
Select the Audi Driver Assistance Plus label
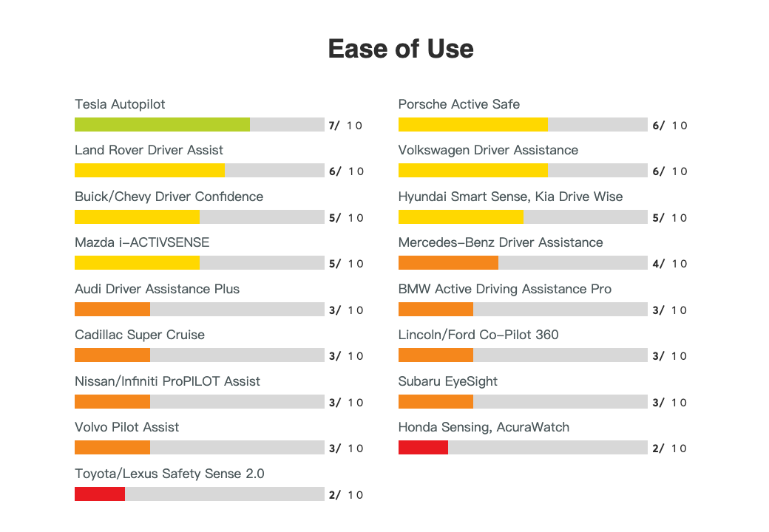pyautogui.click(x=157, y=289)
